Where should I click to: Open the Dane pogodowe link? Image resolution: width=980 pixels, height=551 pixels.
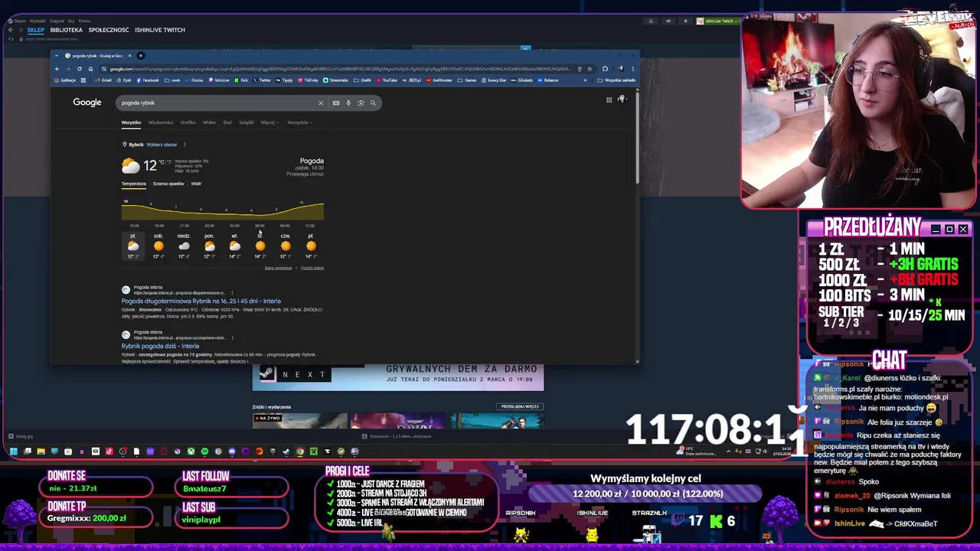click(x=278, y=268)
